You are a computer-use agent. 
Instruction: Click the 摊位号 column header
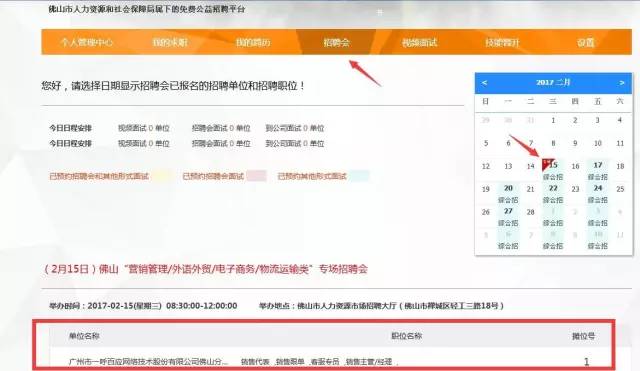pos(583,336)
